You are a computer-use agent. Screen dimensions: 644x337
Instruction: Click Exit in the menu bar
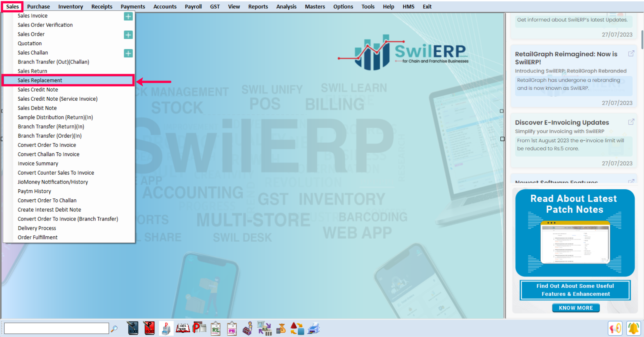427,6
